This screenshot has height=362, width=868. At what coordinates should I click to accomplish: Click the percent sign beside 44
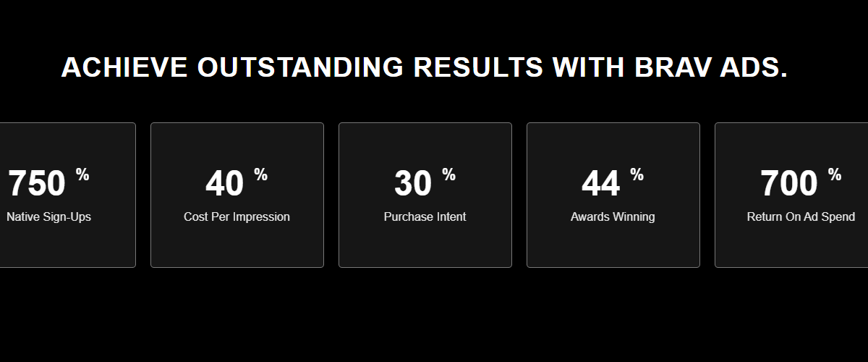637,174
